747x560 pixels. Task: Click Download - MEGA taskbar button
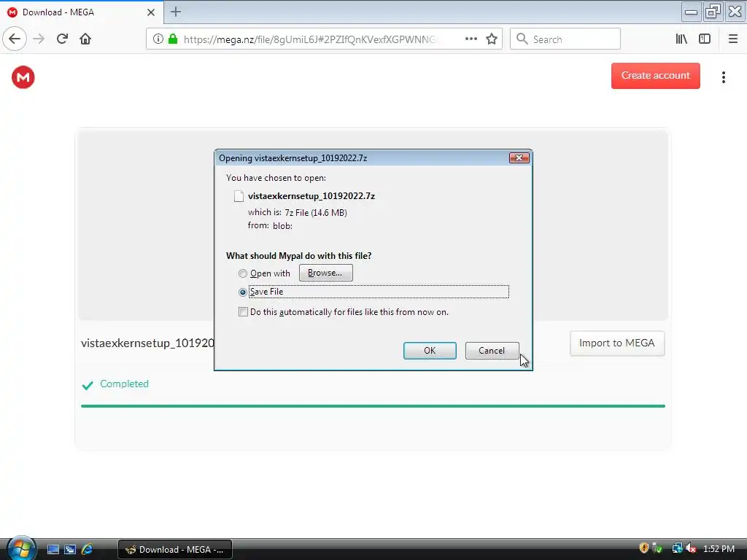pyautogui.click(x=175, y=550)
